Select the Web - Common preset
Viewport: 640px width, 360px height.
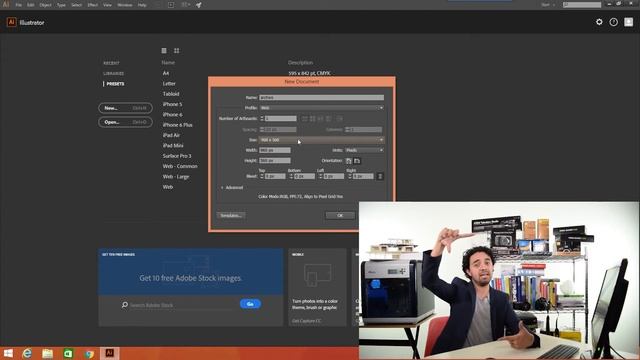tap(180, 166)
